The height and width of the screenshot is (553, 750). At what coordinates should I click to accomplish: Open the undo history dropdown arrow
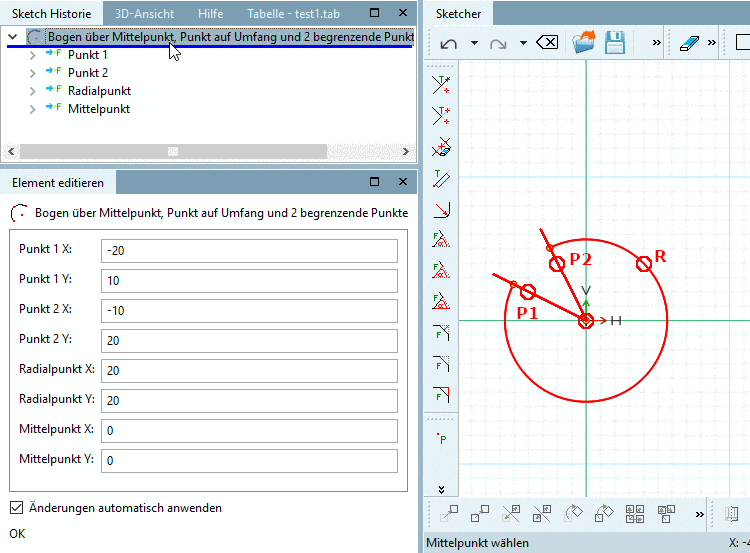(474, 43)
